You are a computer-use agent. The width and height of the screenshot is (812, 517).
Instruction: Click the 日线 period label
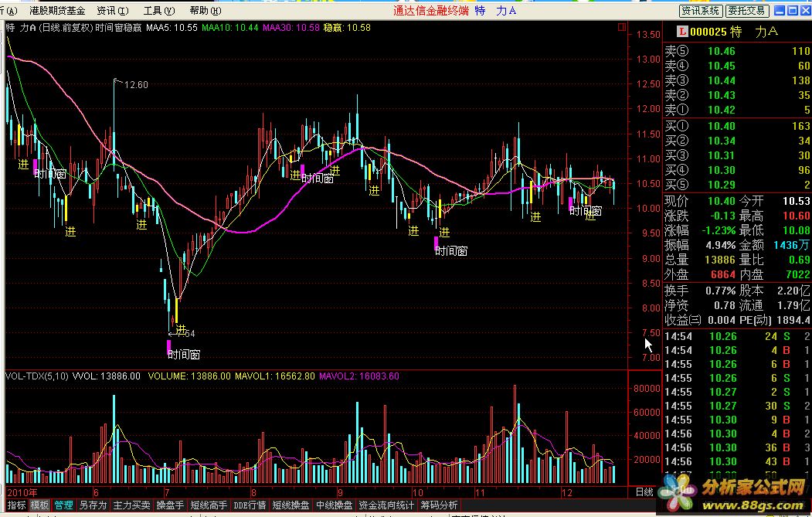coord(644,492)
